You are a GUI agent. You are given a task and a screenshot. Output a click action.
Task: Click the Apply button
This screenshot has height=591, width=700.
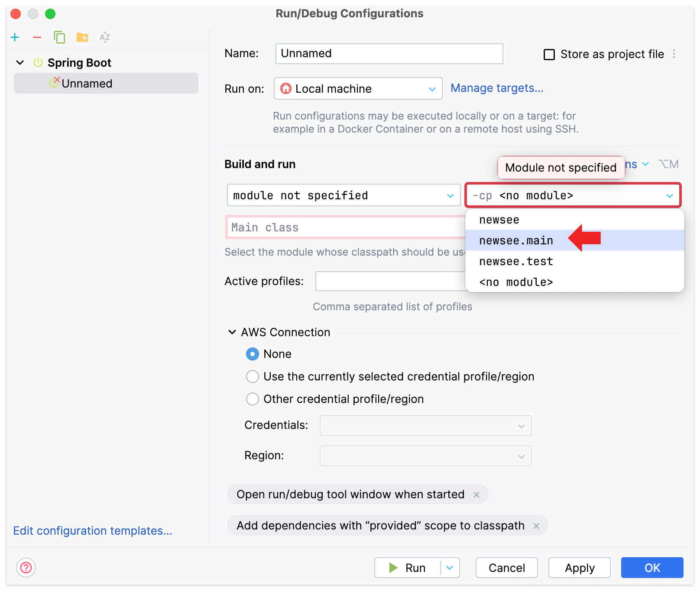579,568
